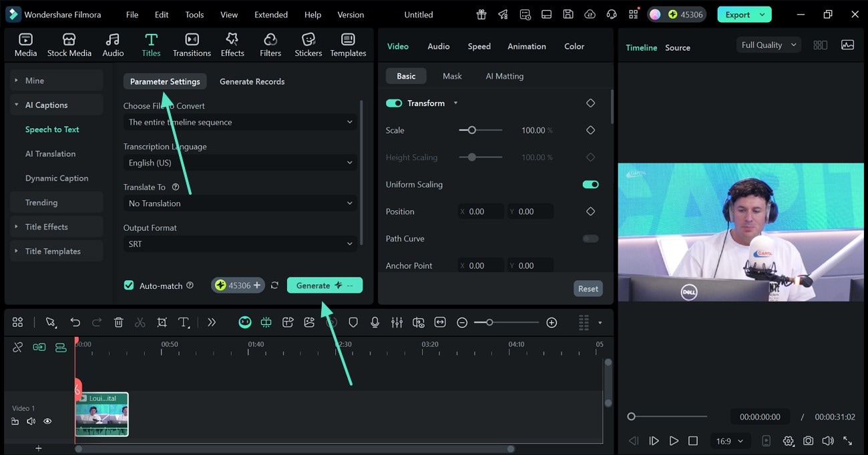The image size is (868, 455).
Task: Click the Delete icon in the timeline toolbar
Action: coord(118,322)
